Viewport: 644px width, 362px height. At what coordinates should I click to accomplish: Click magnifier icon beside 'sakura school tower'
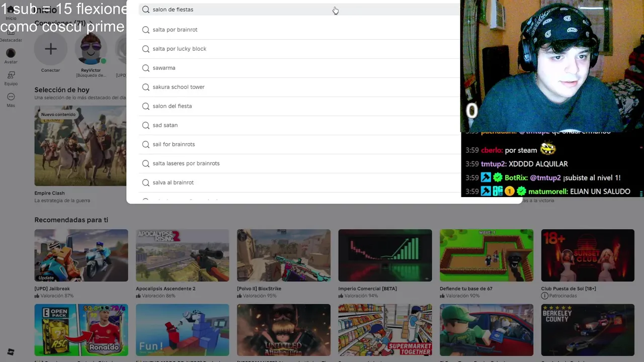click(146, 87)
